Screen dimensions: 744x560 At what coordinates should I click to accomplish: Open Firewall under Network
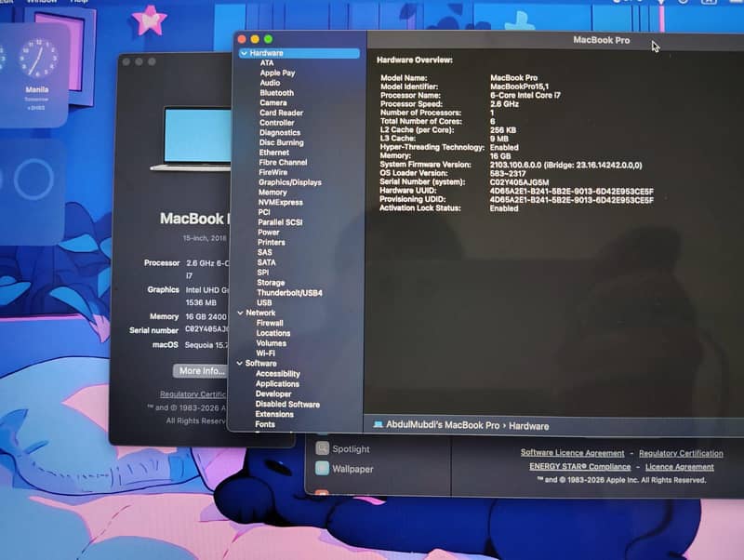click(270, 323)
